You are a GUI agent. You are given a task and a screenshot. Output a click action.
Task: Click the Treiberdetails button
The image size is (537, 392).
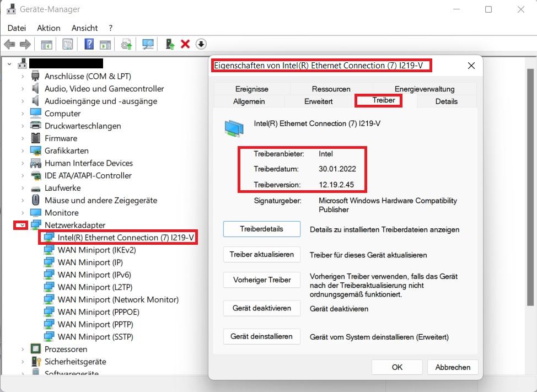pyautogui.click(x=262, y=229)
